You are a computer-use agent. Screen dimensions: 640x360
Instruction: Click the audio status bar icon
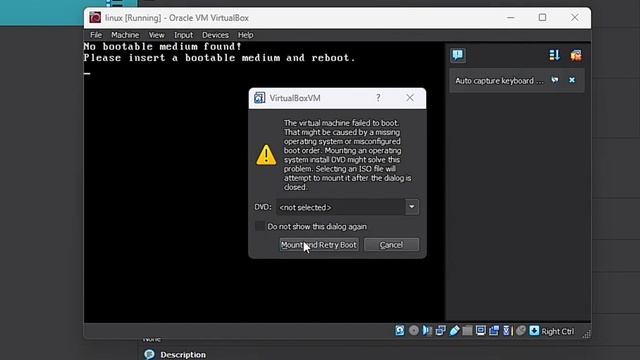(427, 331)
